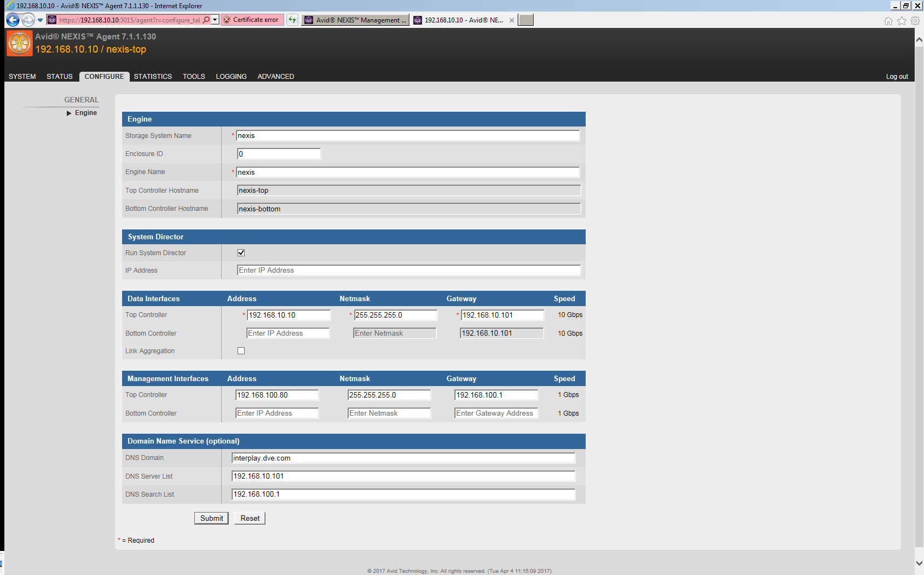
Task: Open the STATISTICS menu tab
Action: point(153,77)
